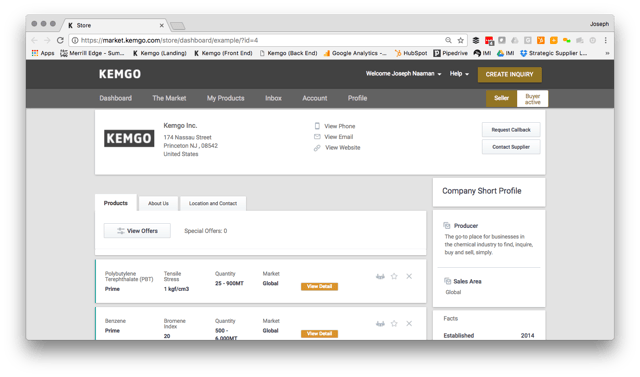Open the Kemgo (Back End) bookmark
640x377 pixels.
(x=289, y=53)
